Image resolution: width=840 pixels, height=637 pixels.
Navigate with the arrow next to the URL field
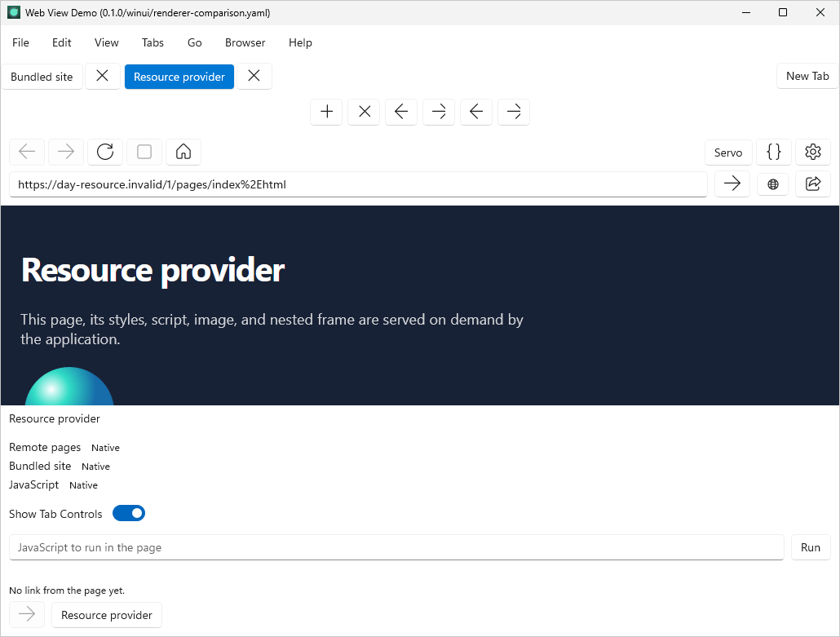(732, 184)
